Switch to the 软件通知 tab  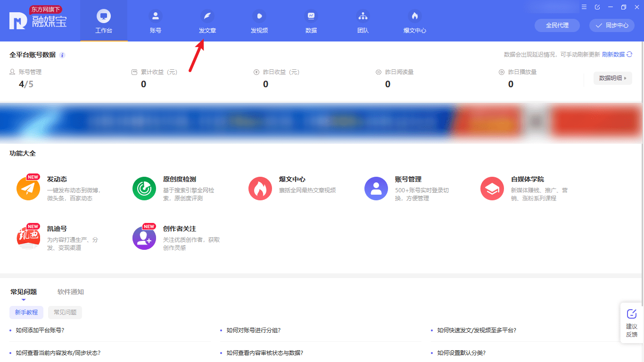click(x=71, y=292)
